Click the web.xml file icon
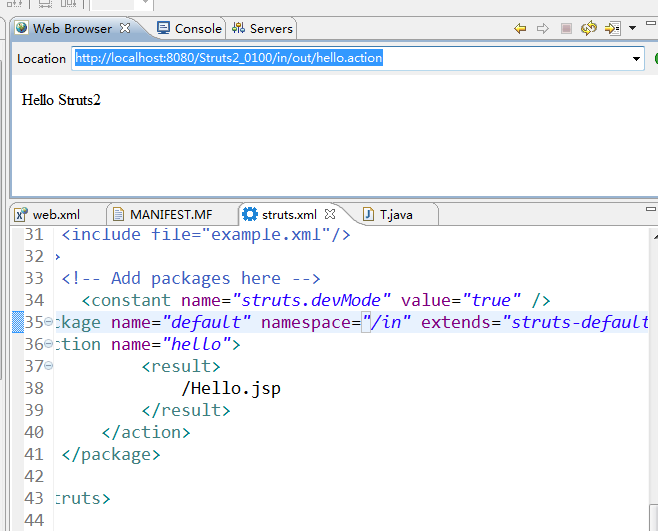The image size is (658, 531). (x=21, y=214)
